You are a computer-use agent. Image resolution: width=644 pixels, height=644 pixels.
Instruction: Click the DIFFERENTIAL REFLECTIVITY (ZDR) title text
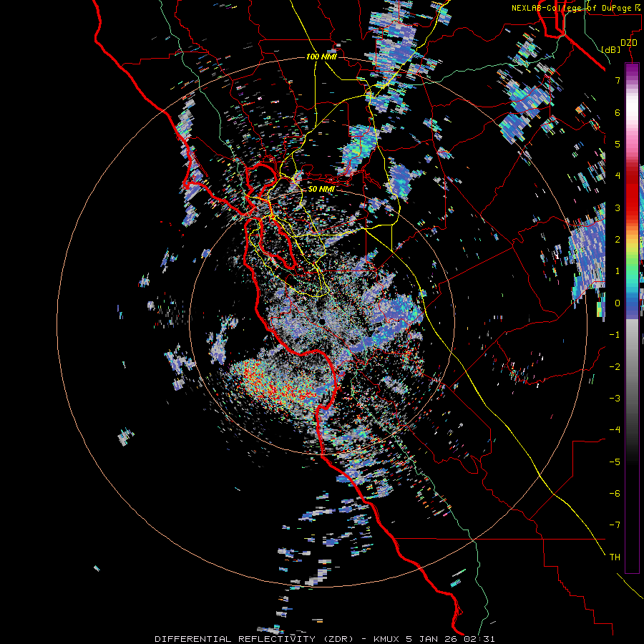(254, 639)
